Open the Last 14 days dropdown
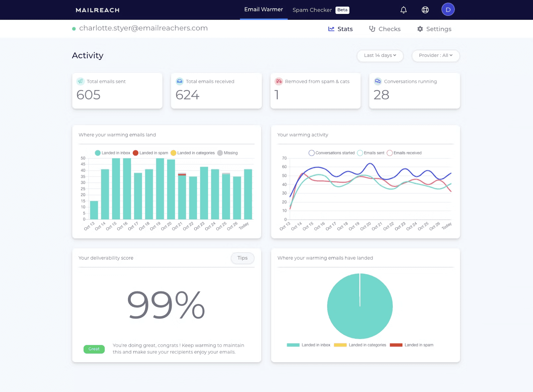The width and height of the screenshot is (533, 392). pos(380,56)
